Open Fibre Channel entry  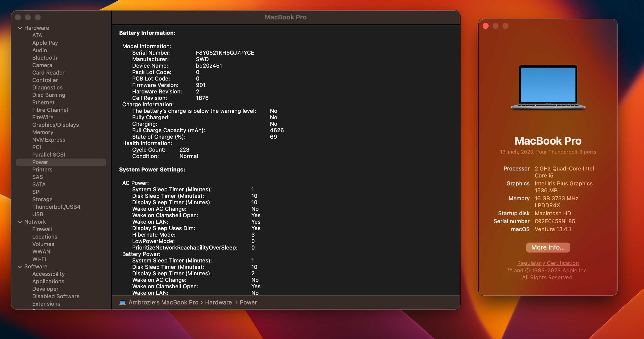tap(50, 110)
